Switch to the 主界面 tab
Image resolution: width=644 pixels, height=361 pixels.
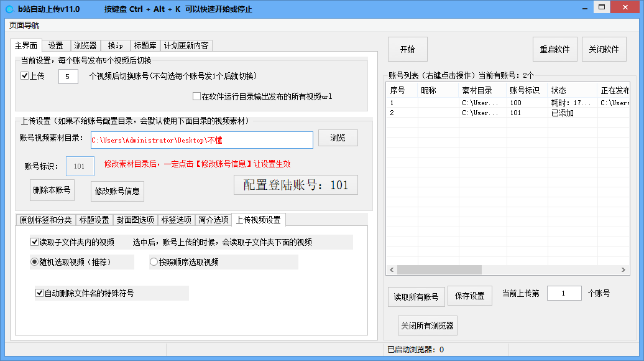(x=26, y=45)
